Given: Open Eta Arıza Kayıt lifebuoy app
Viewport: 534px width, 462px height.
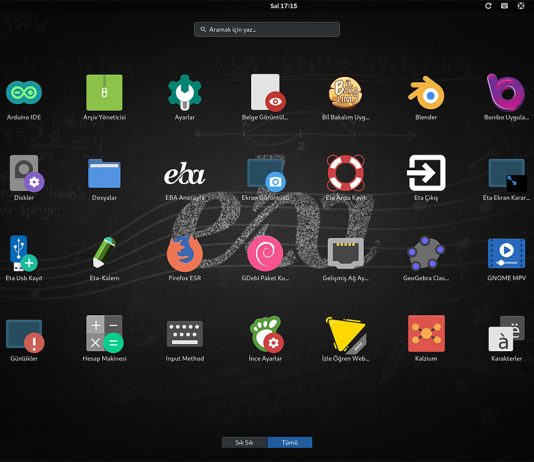Looking at the screenshot, I should [x=345, y=173].
